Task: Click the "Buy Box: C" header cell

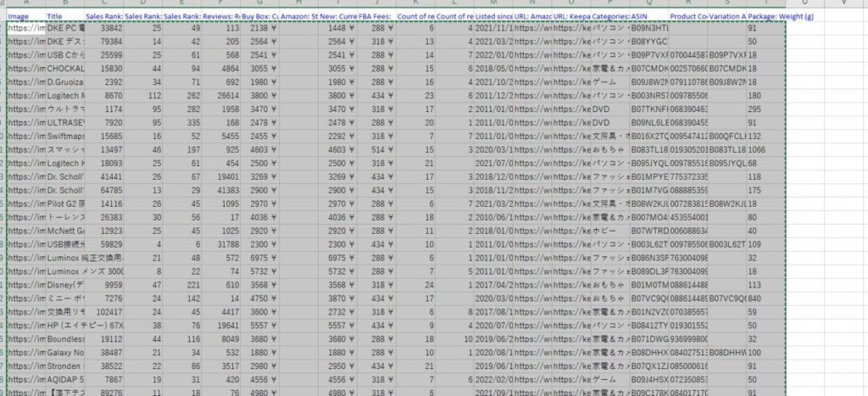Action: tap(259, 17)
